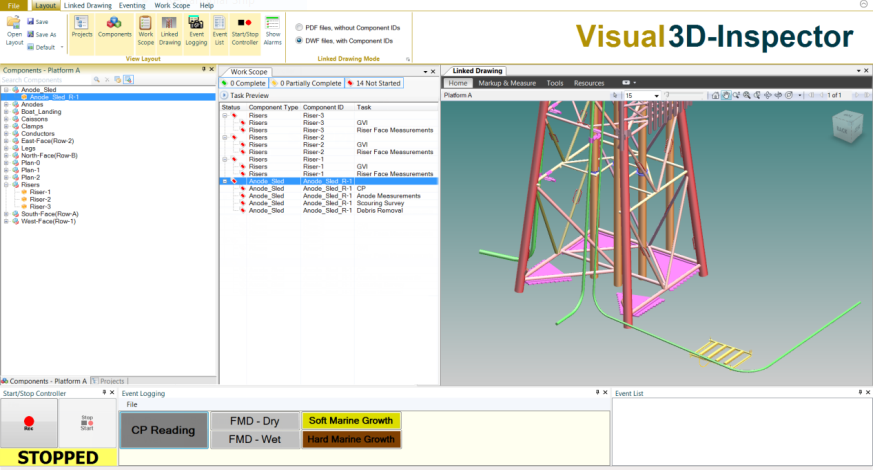This screenshot has width=874, height=470.
Task: Click the FMD - Wet event button
Action: [255, 439]
